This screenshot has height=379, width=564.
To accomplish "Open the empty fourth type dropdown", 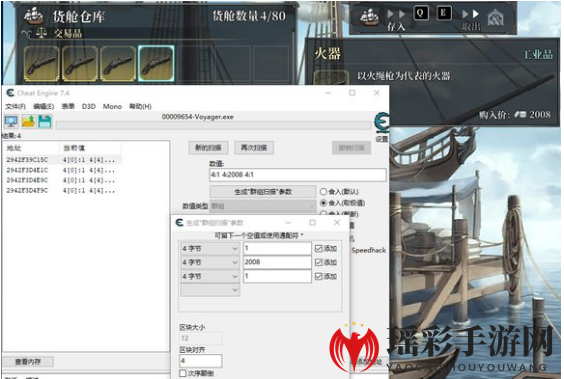I will pyautogui.click(x=209, y=290).
